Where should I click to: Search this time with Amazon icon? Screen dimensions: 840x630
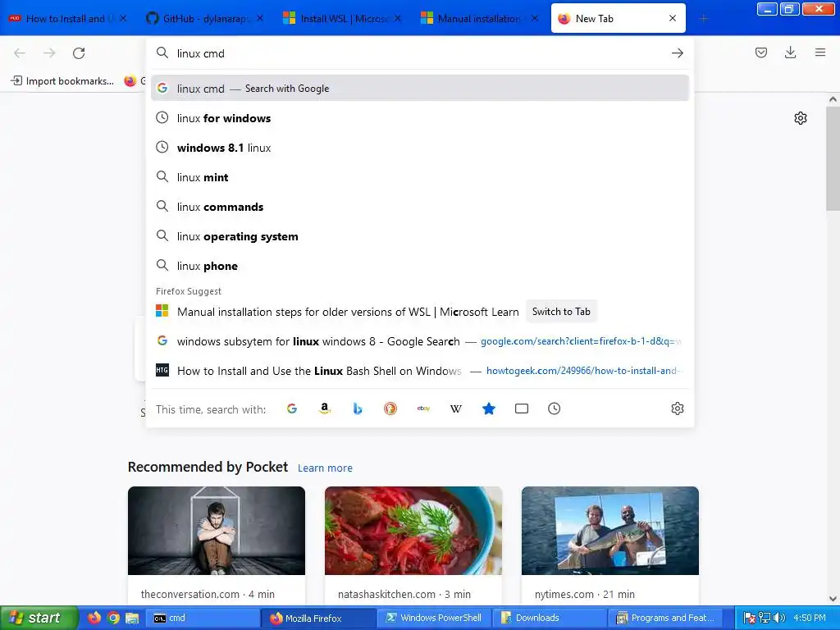(325, 409)
